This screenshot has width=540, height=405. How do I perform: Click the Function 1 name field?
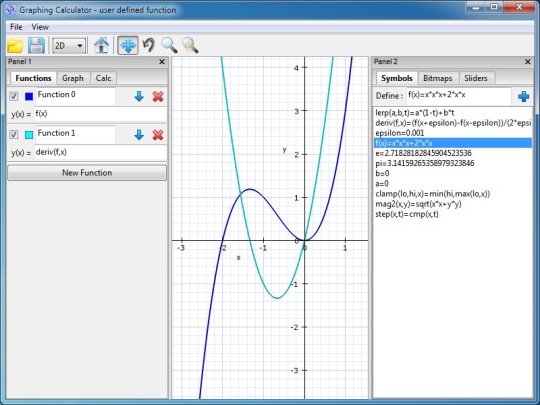coord(76,134)
